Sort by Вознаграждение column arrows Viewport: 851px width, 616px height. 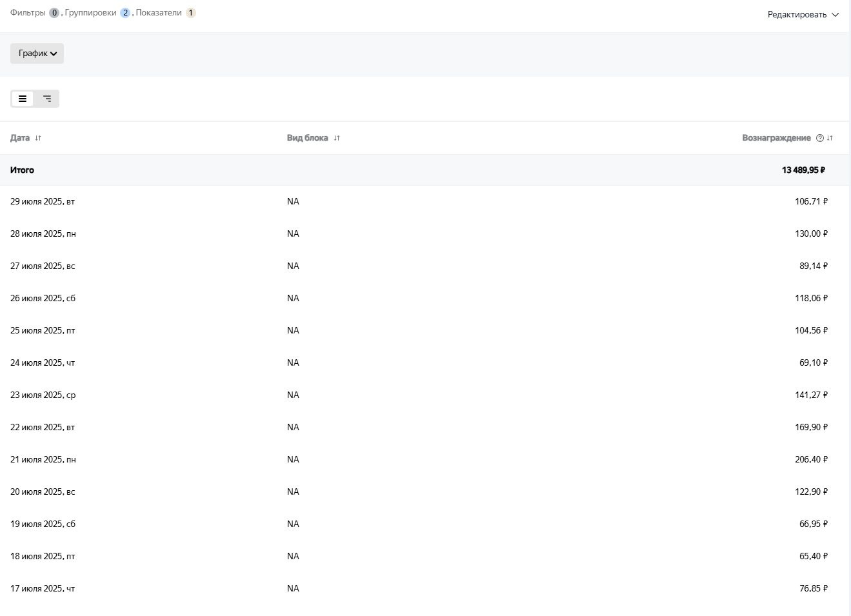pos(830,138)
